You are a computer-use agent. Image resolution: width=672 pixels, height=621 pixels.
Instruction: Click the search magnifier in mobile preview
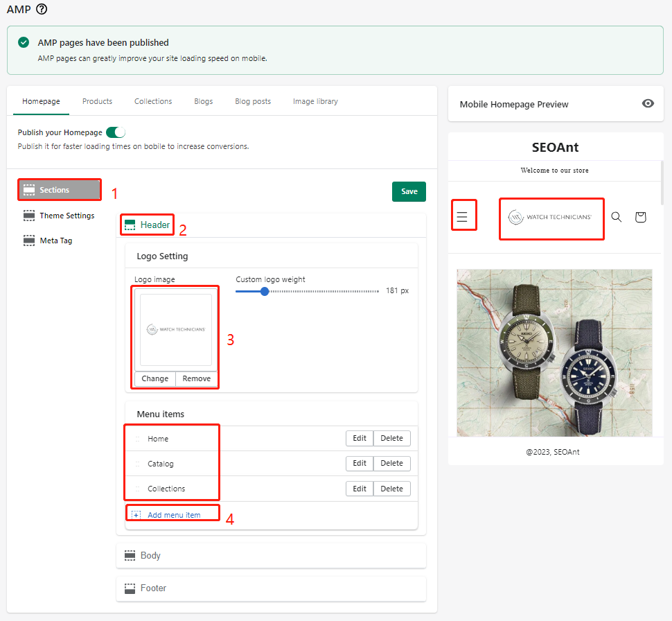[617, 216]
